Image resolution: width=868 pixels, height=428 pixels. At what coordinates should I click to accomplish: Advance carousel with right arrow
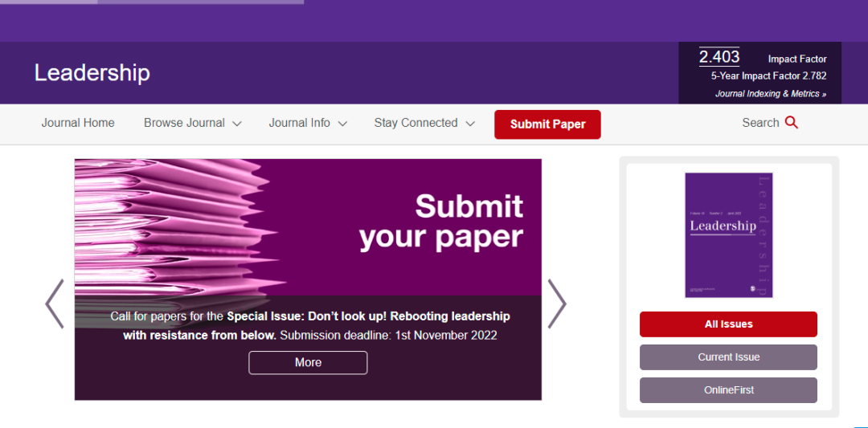click(x=557, y=304)
